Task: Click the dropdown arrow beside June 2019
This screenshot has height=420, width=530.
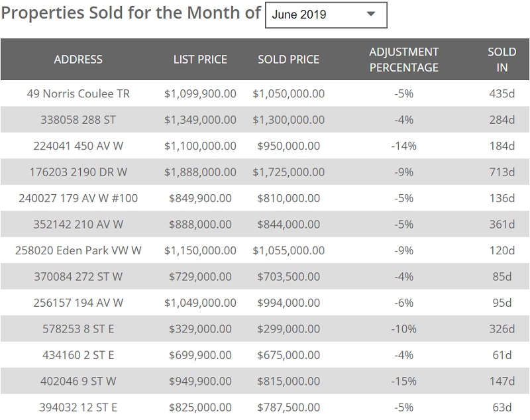Action: (371, 14)
